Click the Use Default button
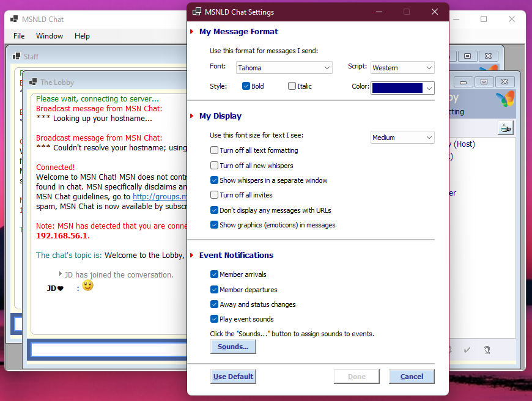 (233, 377)
